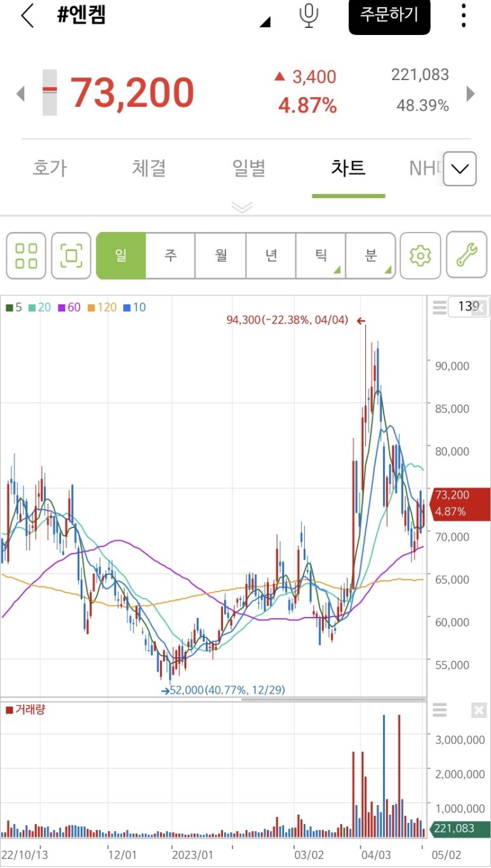Open chart settings gear icon
The height and width of the screenshot is (868, 491).
click(x=420, y=255)
